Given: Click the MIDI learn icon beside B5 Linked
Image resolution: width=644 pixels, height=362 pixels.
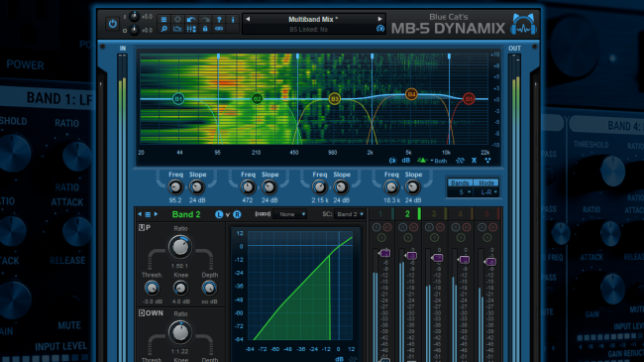Looking at the screenshot, I should point(380,29).
